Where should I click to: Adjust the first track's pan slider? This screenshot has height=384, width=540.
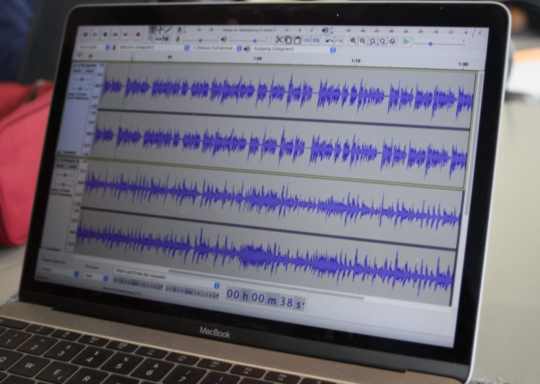click(80, 88)
